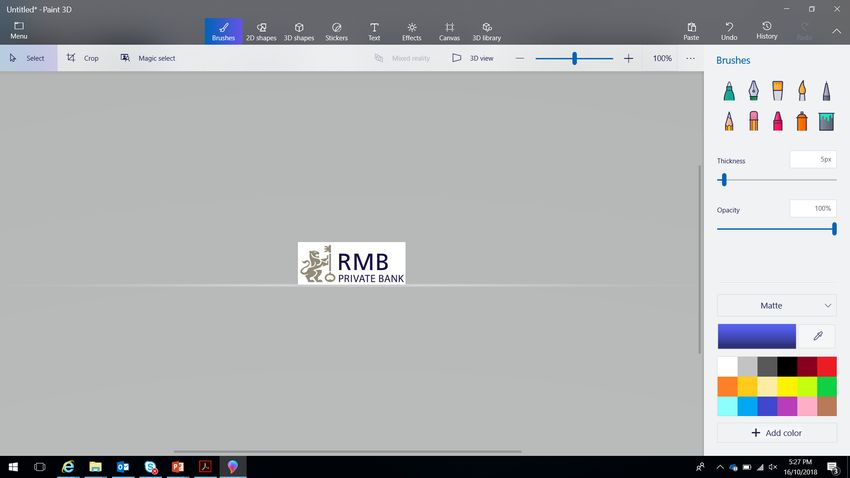Select the Marker brush
850x478 pixels.
click(x=729, y=91)
